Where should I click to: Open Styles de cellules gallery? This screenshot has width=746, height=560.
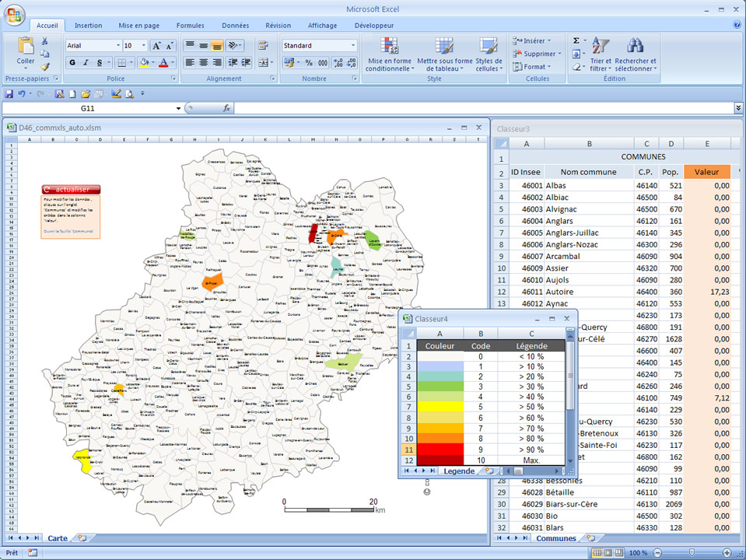click(489, 54)
